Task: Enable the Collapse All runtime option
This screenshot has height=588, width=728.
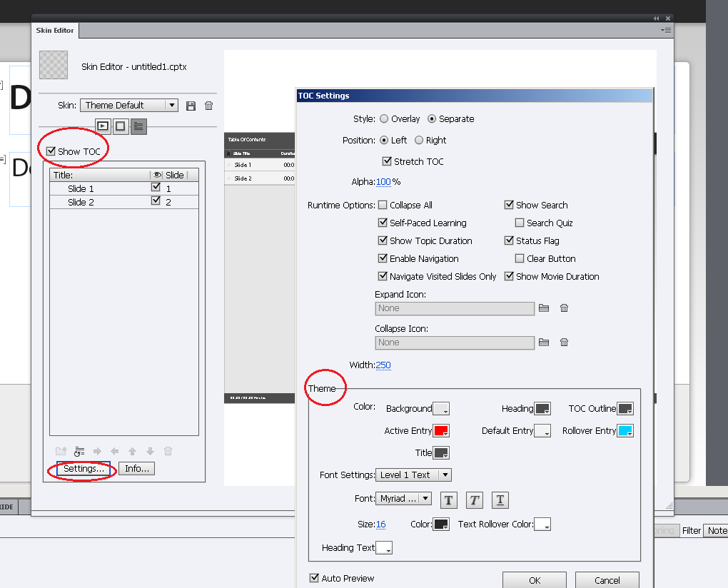Action: (x=383, y=205)
